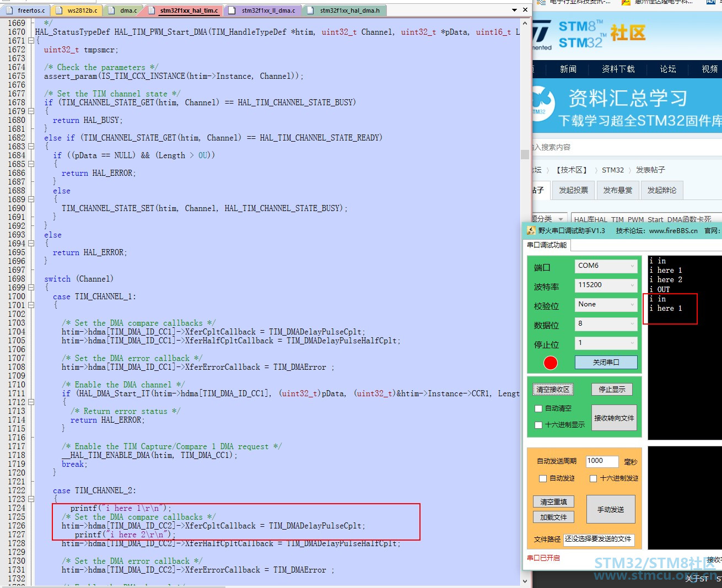Collapse the fold marker at line 1683

tap(31, 147)
